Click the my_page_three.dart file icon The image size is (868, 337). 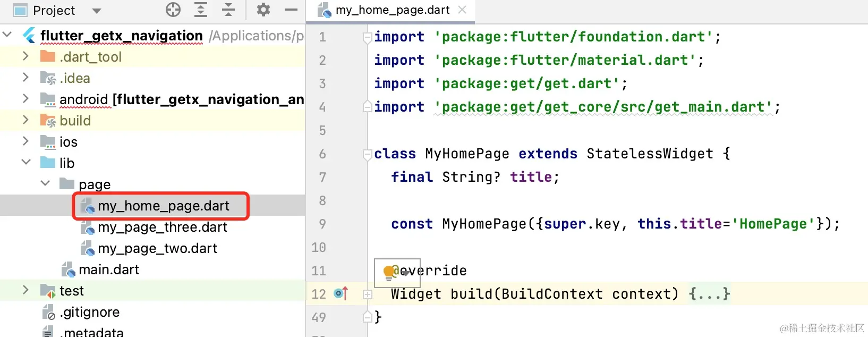87,227
